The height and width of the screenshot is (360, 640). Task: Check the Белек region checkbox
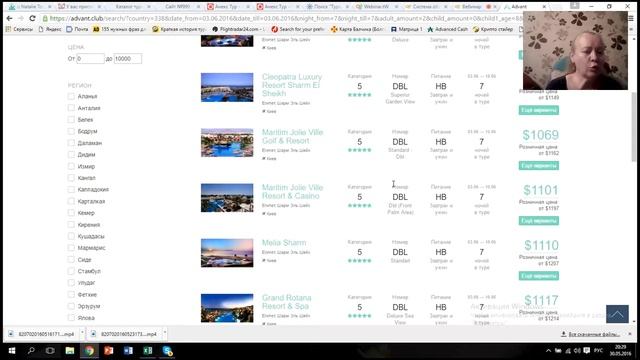pos(71,120)
